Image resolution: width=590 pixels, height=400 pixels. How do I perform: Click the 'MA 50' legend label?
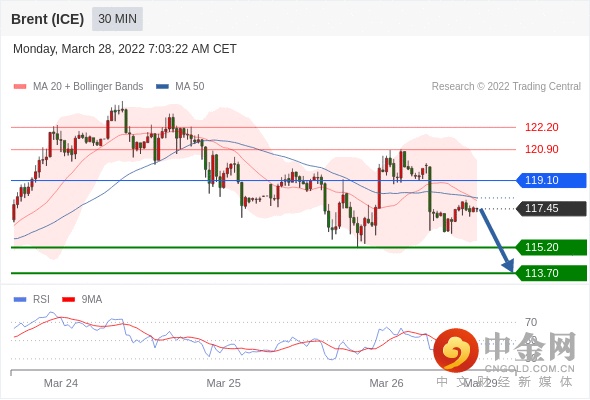[x=190, y=87]
